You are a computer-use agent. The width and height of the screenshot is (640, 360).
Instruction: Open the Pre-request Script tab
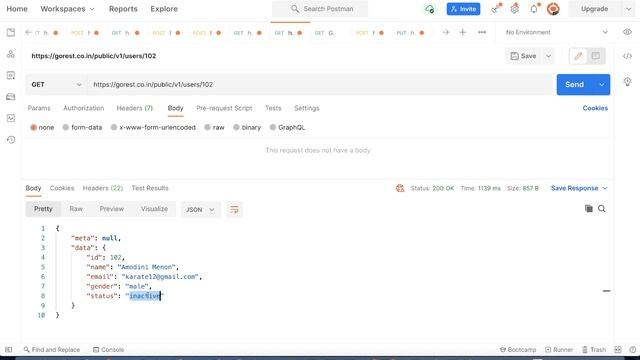click(224, 108)
